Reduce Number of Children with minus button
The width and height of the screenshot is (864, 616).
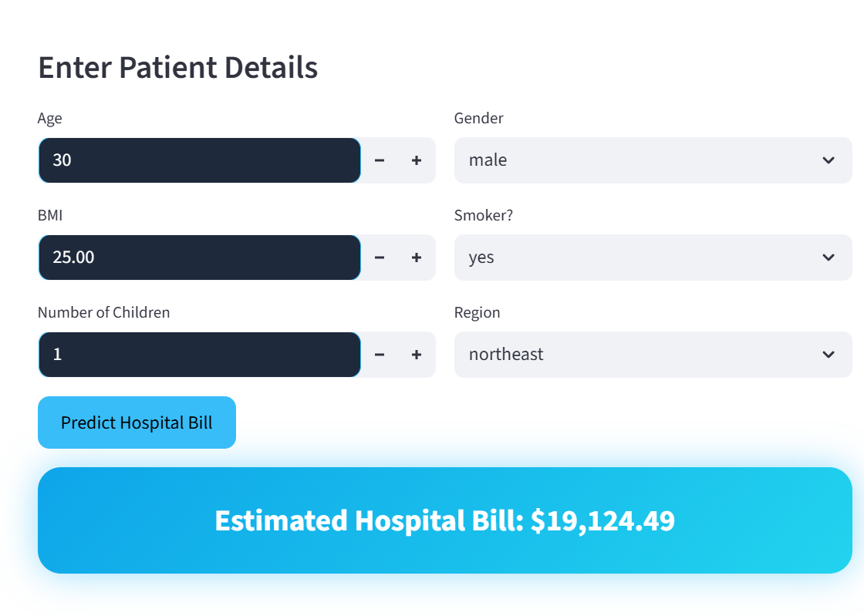379,355
